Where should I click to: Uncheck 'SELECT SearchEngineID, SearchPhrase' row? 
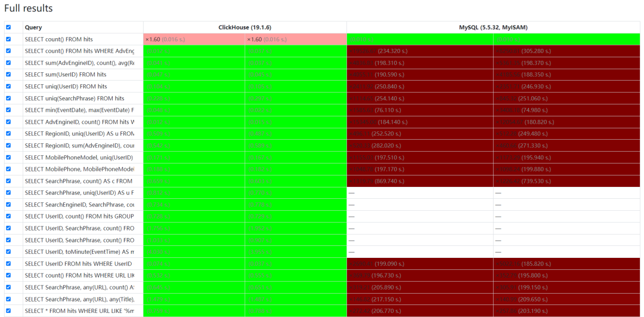(8, 205)
